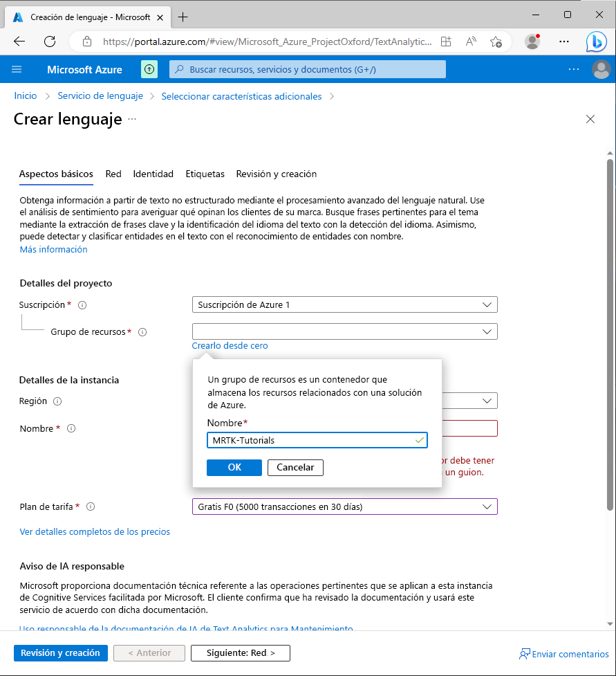Add page to favorites star icon
This screenshot has width=616, height=676.
click(496, 42)
